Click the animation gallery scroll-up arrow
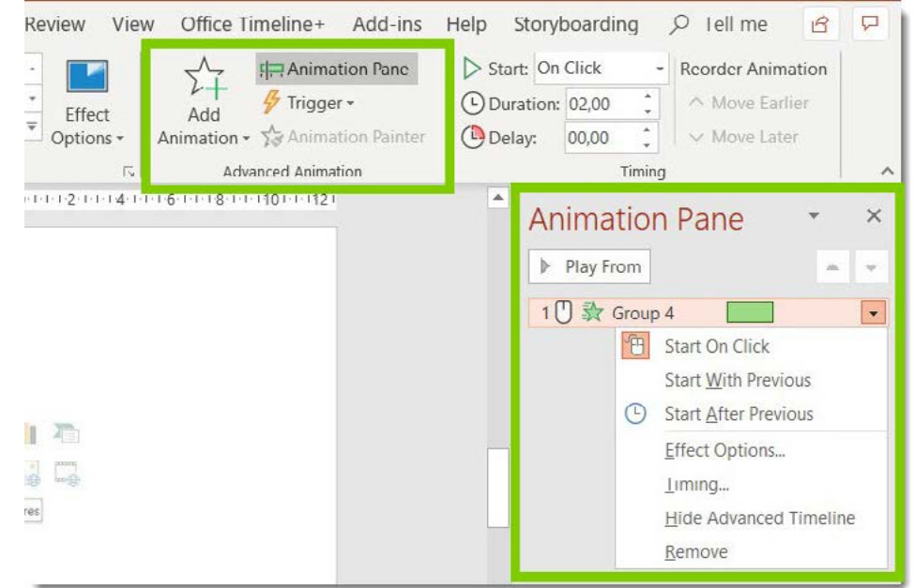 pos(32,68)
